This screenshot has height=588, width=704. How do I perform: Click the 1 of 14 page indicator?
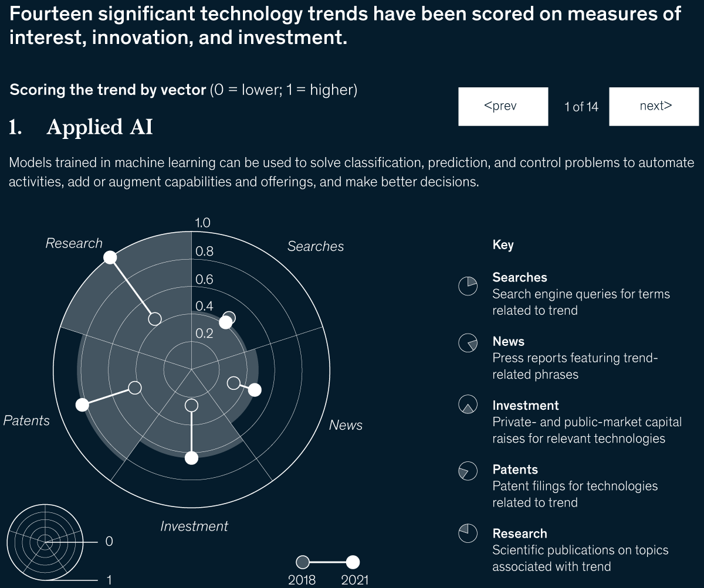point(581,107)
